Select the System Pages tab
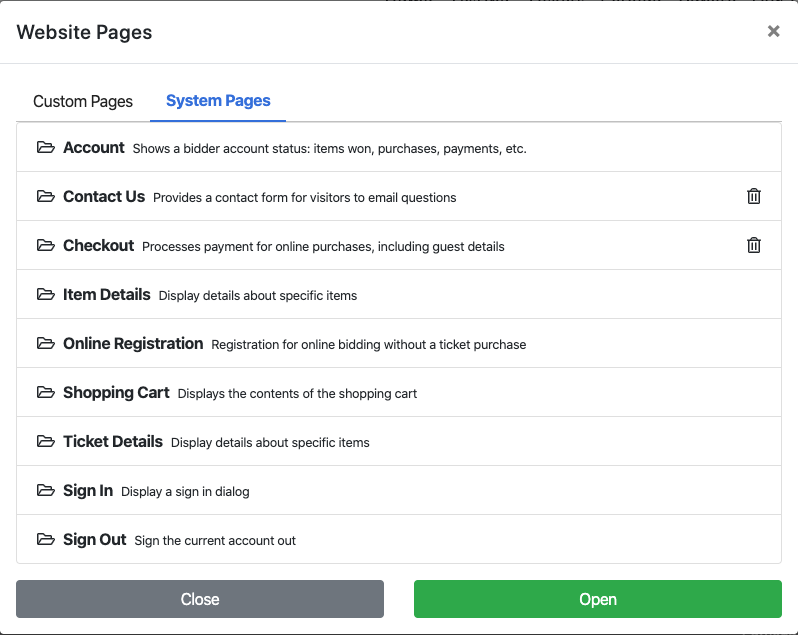This screenshot has height=635, width=798. click(x=218, y=101)
